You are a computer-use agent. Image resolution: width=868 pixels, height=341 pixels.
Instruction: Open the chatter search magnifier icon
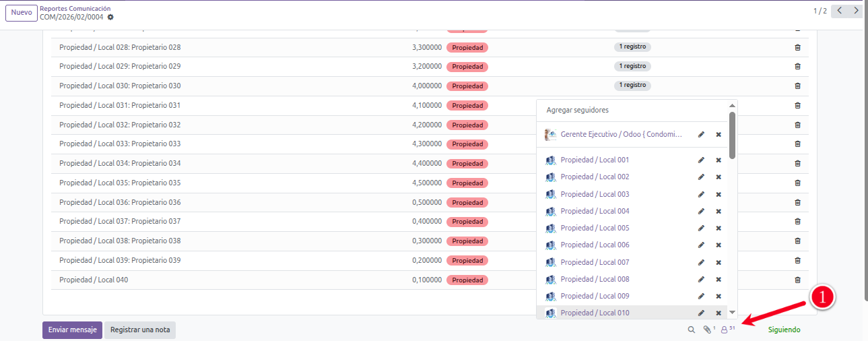[691, 330]
